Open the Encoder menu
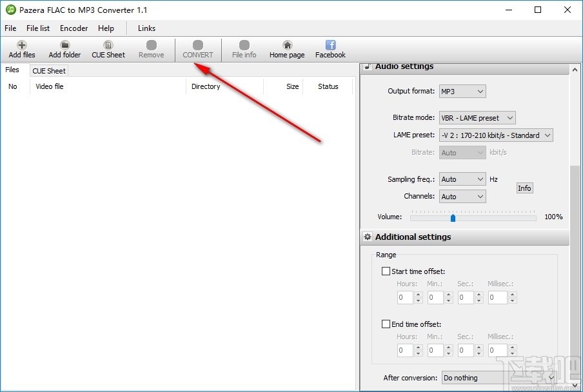The width and height of the screenshot is (583, 392). [x=73, y=28]
